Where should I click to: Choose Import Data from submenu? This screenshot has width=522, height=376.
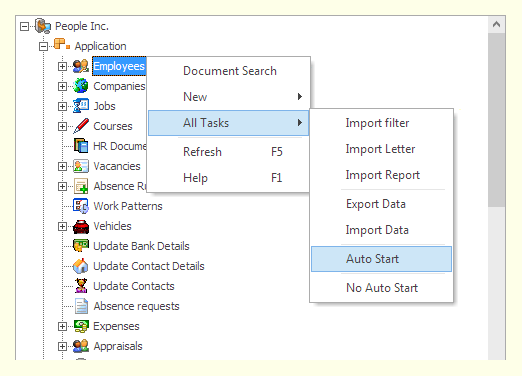tap(381, 230)
